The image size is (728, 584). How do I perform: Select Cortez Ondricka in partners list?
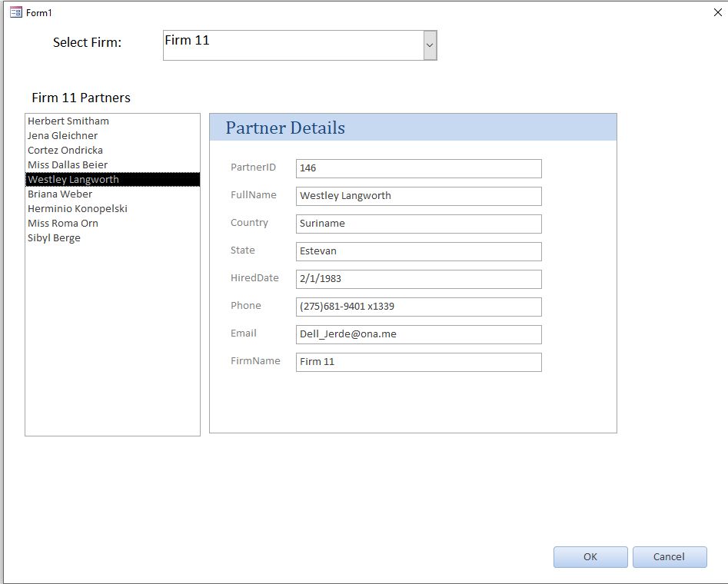click(x=112, y=150)
